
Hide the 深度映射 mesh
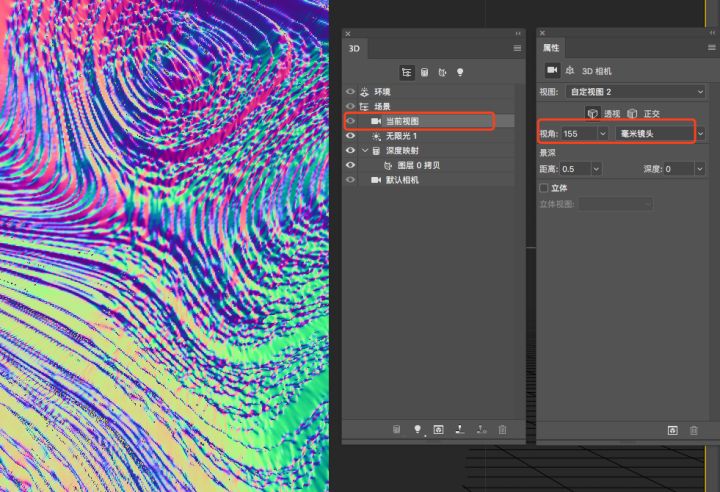point(350,150)
